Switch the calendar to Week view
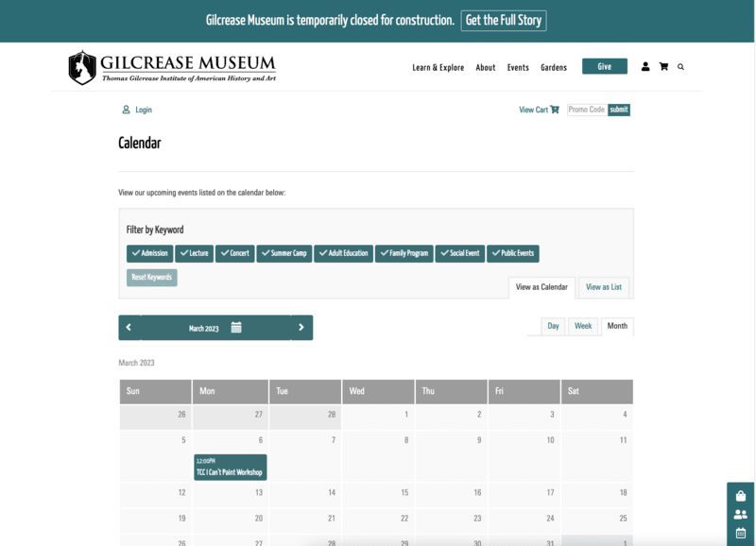 582,325
